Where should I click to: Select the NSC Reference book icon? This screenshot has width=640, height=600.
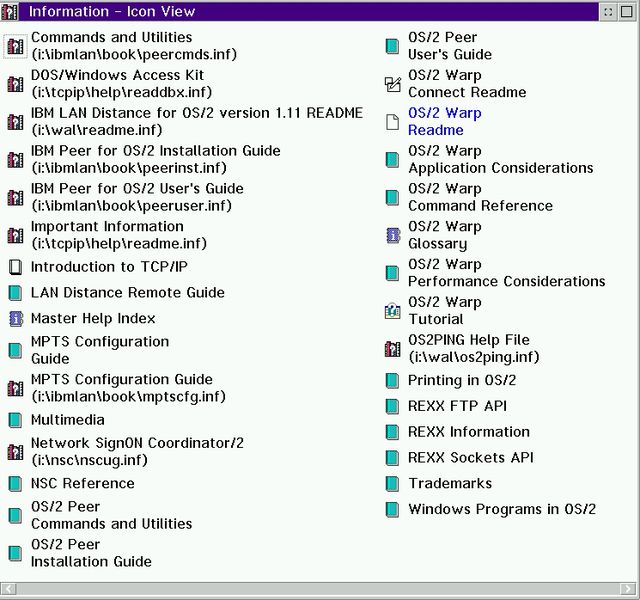tap(16, 483)
